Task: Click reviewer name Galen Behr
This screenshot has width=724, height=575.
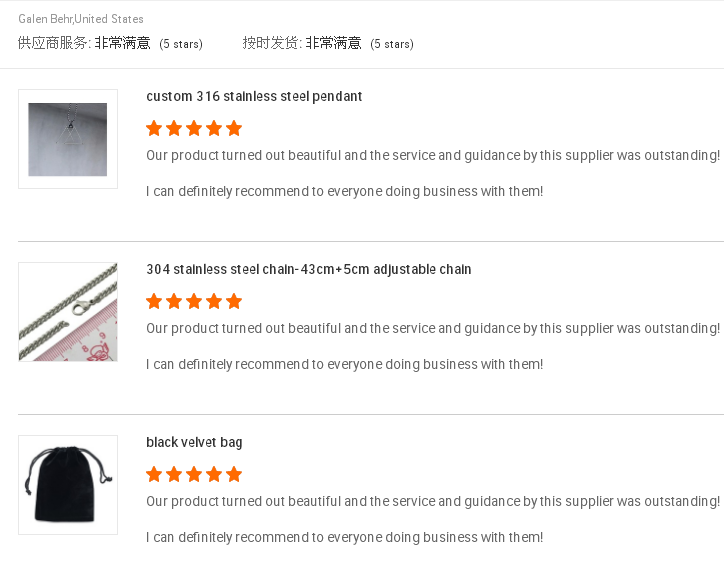Action: (45, 19)
